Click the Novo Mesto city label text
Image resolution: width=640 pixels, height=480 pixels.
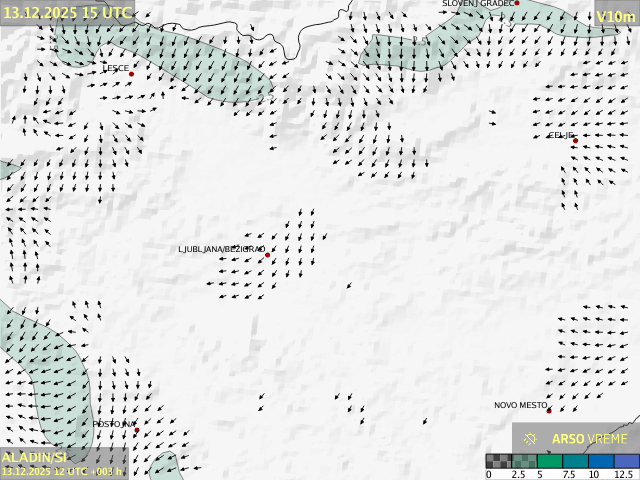coord(520,405)
